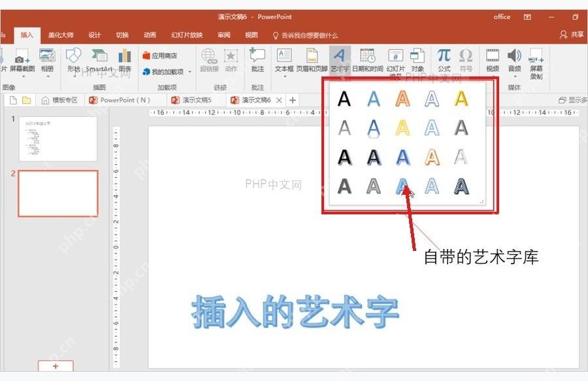Image resolution: width=588 pixels, height=381 pixels.
Task: Choose second-row blue reflection WordArt style
Action: [373, 129]
